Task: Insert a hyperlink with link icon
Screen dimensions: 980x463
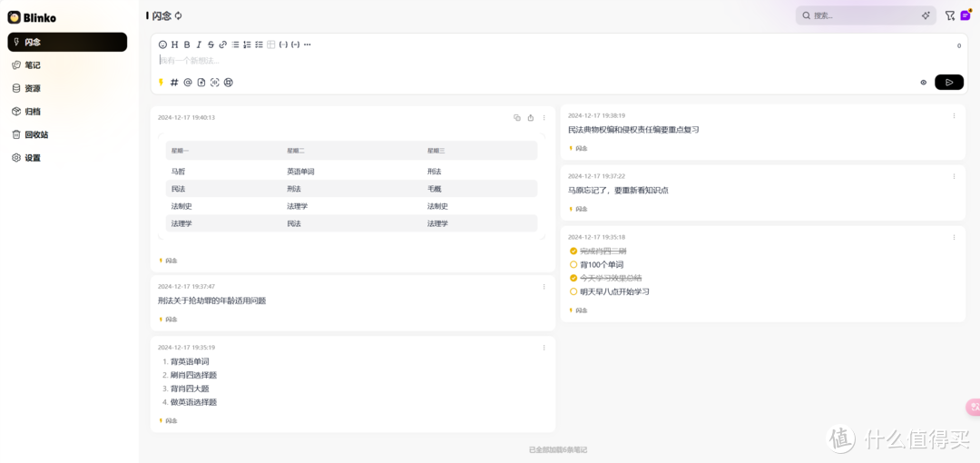Action: [223, 44]
